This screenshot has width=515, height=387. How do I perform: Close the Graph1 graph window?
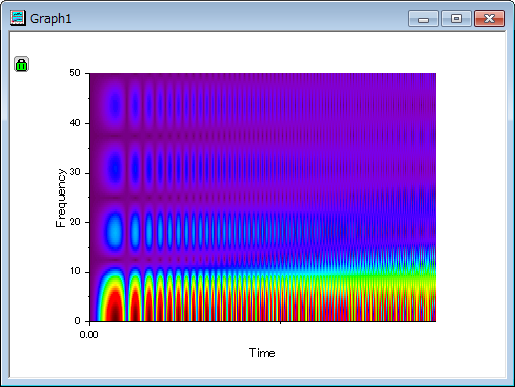click(x=489, y=18)
